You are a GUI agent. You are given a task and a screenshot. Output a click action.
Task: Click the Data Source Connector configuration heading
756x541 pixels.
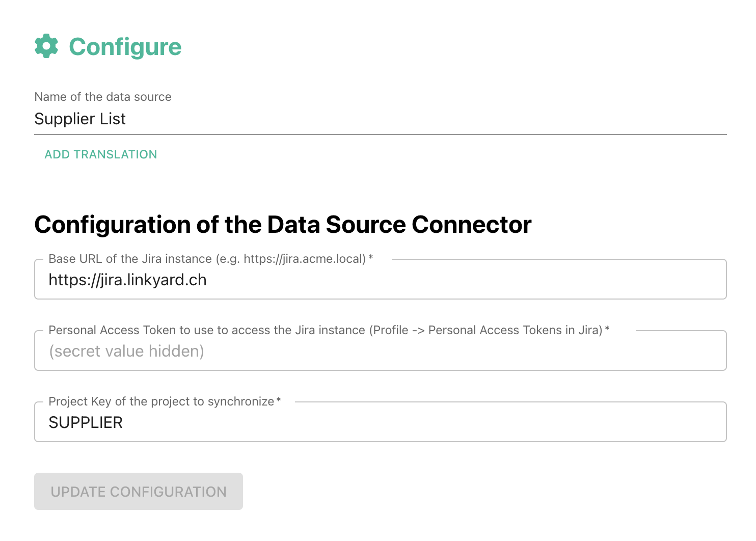tap(283, 225)
